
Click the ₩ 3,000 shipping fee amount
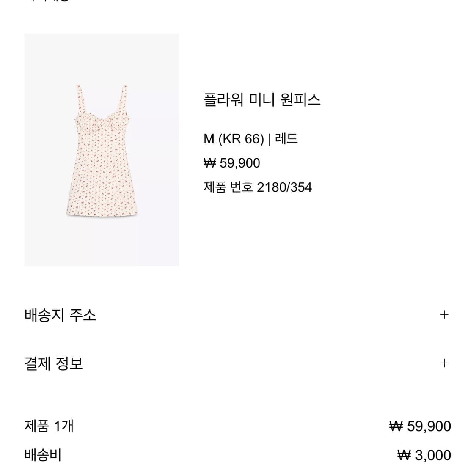pyautogui.click(x=426, y=456)
